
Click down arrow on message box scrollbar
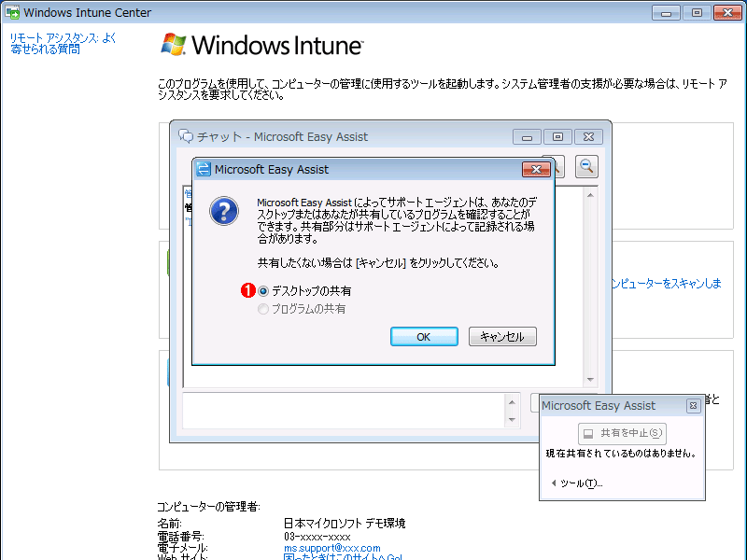(512, 419)
